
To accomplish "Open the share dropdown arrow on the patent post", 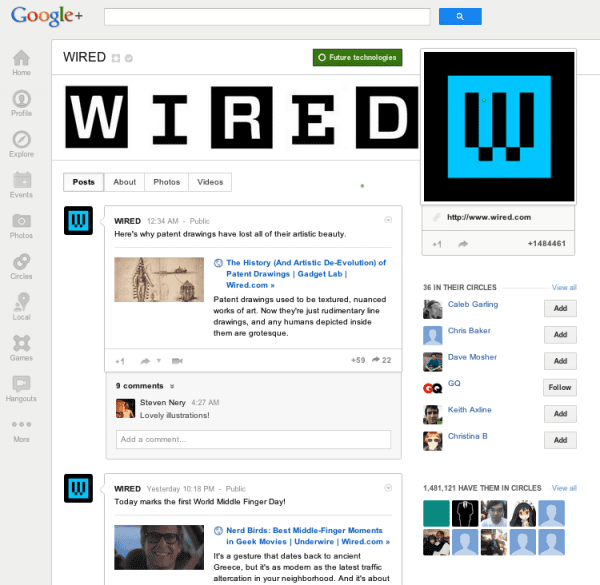I will coord(158,360).
